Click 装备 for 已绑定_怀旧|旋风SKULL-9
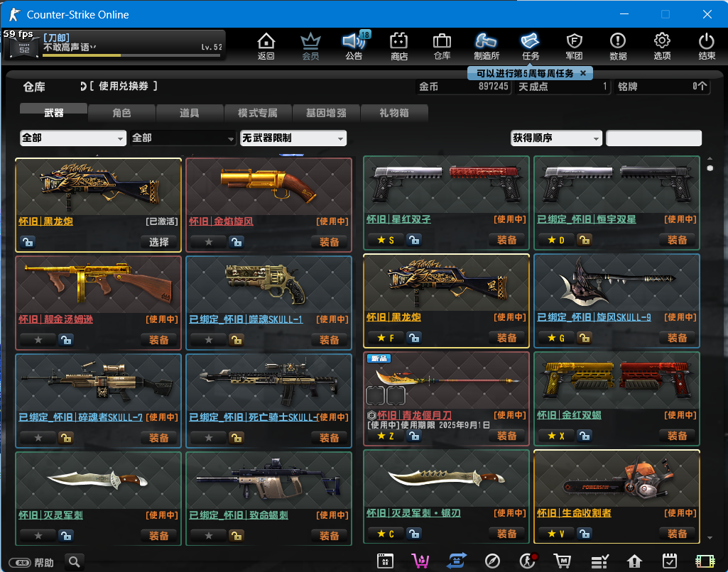The height and width of the screenshot is (572, 728). (x=677, y=338)
